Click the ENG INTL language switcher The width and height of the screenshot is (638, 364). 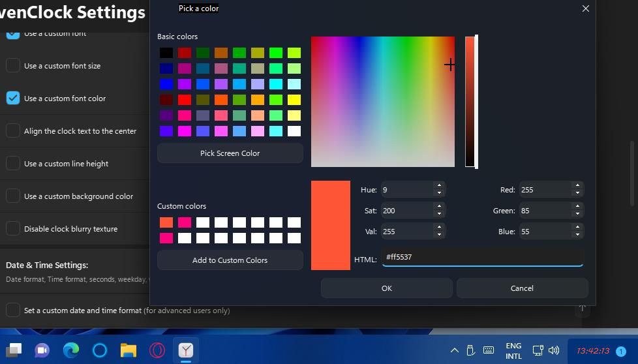(x=513, y=350)
